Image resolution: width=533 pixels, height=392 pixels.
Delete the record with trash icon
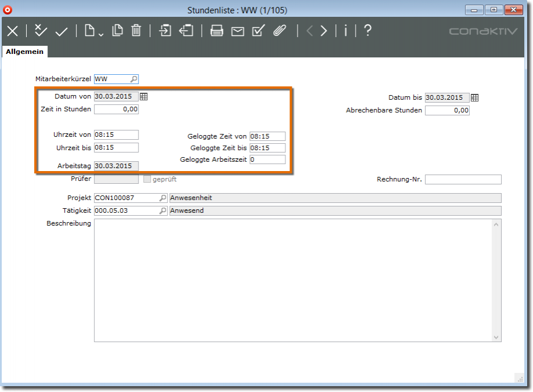[136, 31]
